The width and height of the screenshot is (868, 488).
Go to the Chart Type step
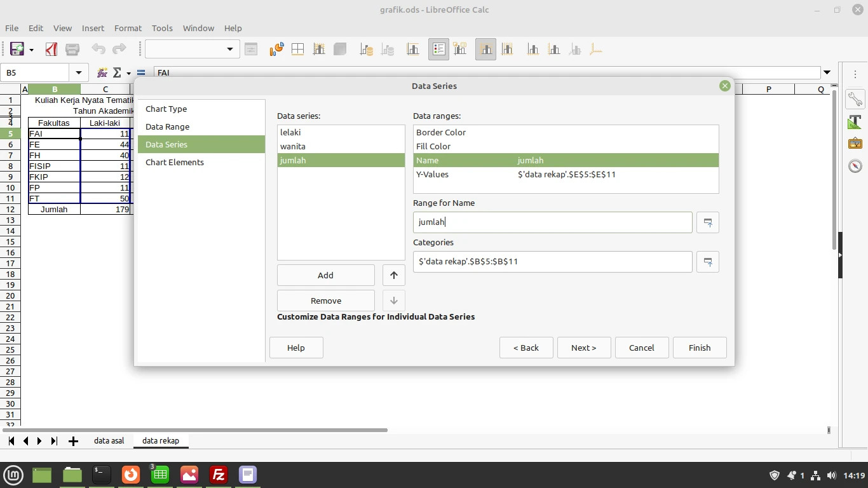(x=201, y=109)
